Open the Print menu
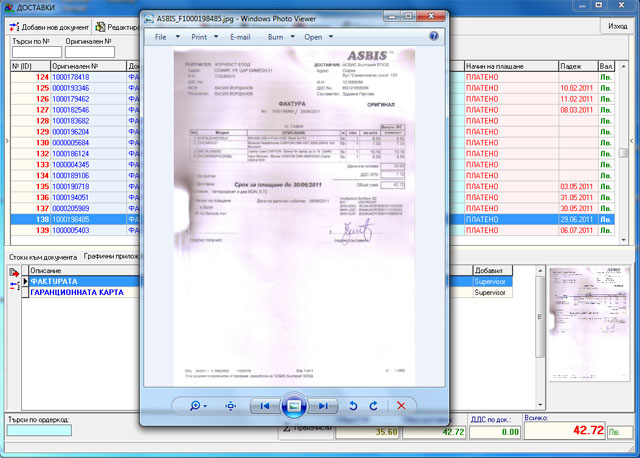 (x=199, y=37)
